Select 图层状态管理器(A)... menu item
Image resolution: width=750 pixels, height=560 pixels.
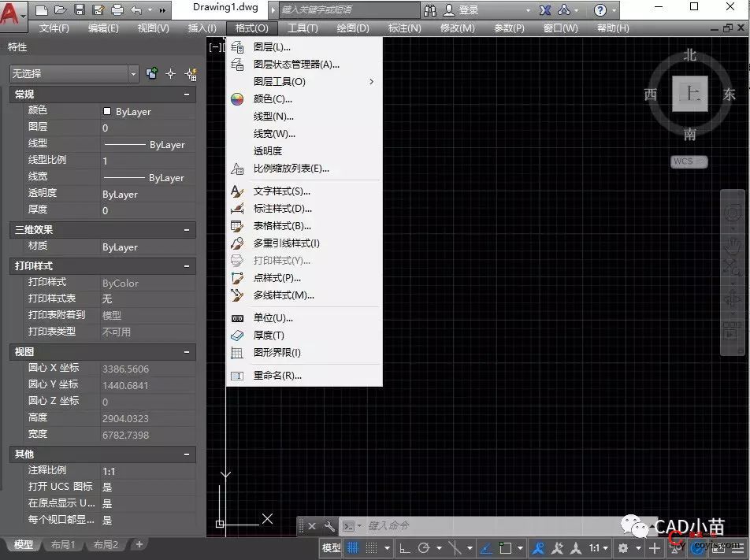click(304, 64)
